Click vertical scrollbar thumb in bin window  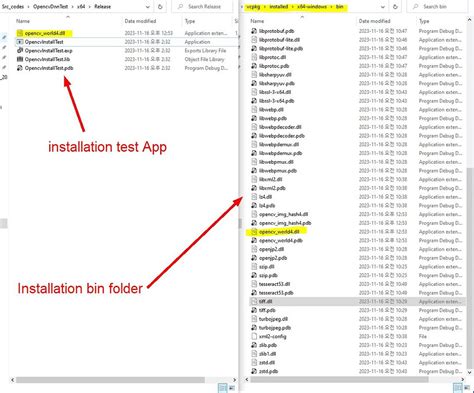pos(470,267)
